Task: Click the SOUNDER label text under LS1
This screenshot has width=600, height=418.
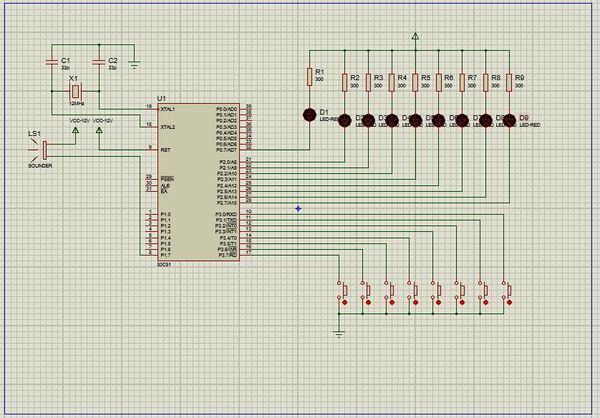Action: pos(40,166)
